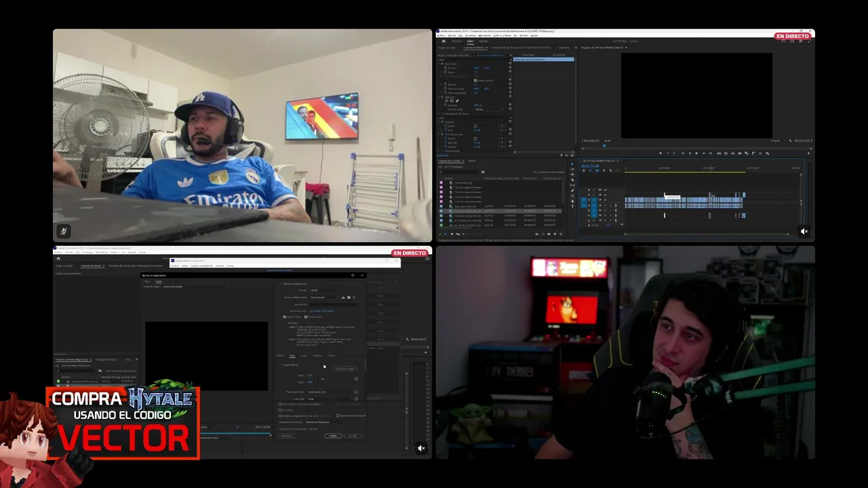This screenshot has height=488, width=868.
Task: Create ellipse mask under Opacidad
Action: pyautogui.click(x=446, y=101)
